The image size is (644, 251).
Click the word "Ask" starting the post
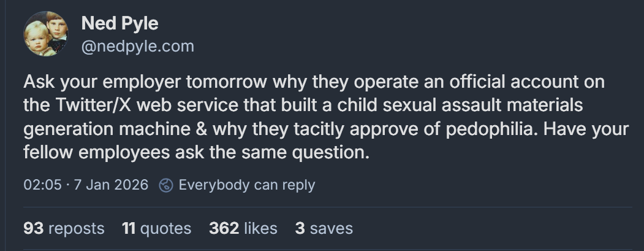click(38, 82)
